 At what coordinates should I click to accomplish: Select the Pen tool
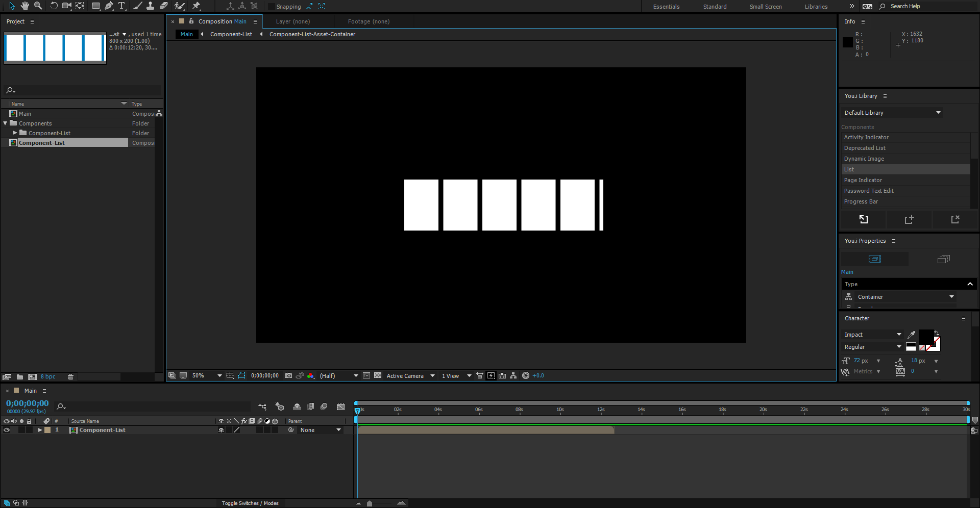point(109,6)
